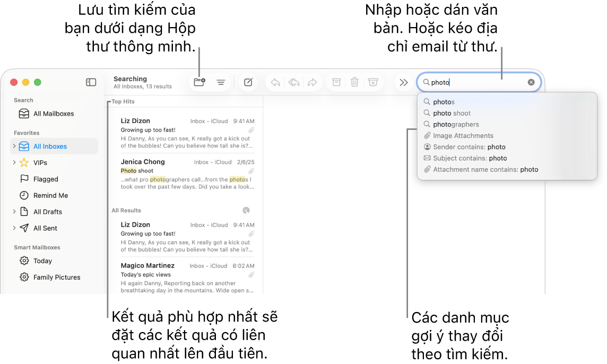Image resolution: width=607 pixels, height=364 pixels.
Task: Click the Reply arrow icon
Action: coord(275,82)
